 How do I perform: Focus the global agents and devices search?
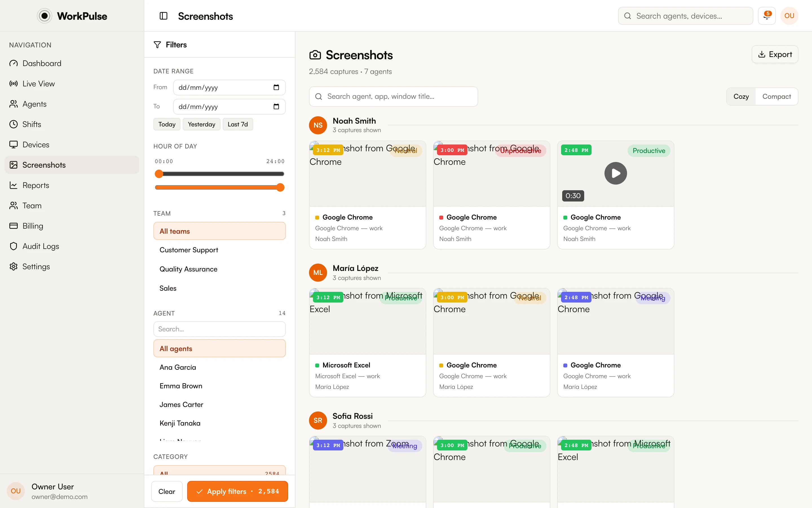[x=685, y=16]
